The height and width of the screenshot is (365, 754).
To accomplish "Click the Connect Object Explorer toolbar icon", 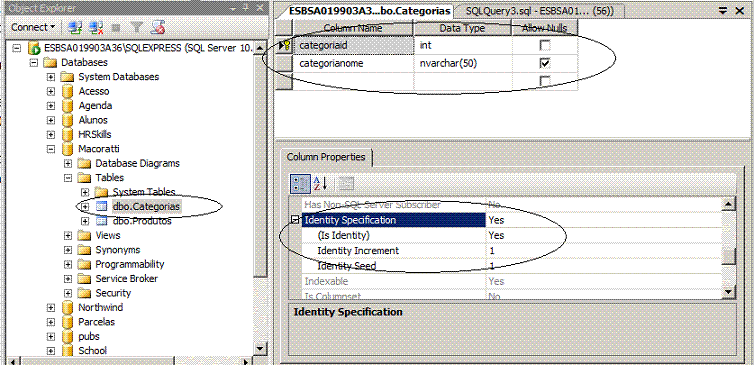I will (75, 27).
